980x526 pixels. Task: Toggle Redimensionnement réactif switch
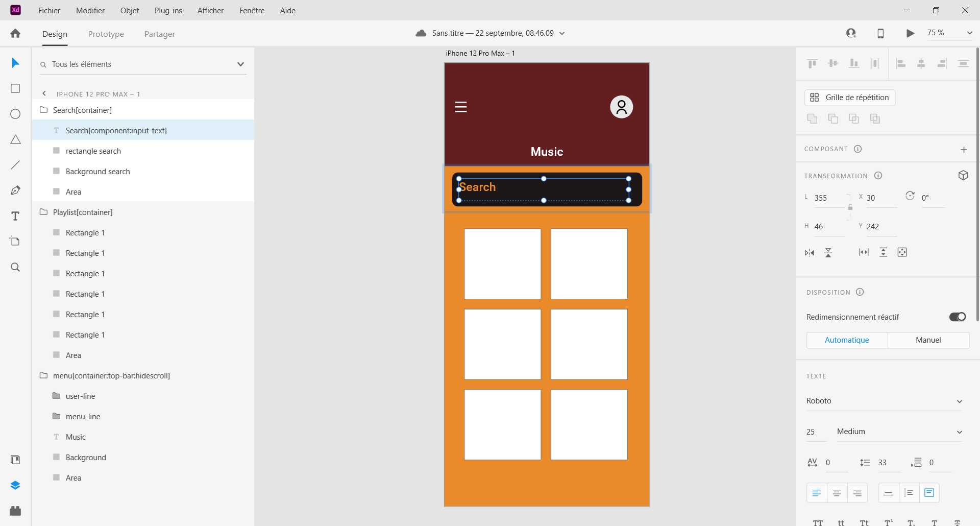click(958, 317)
